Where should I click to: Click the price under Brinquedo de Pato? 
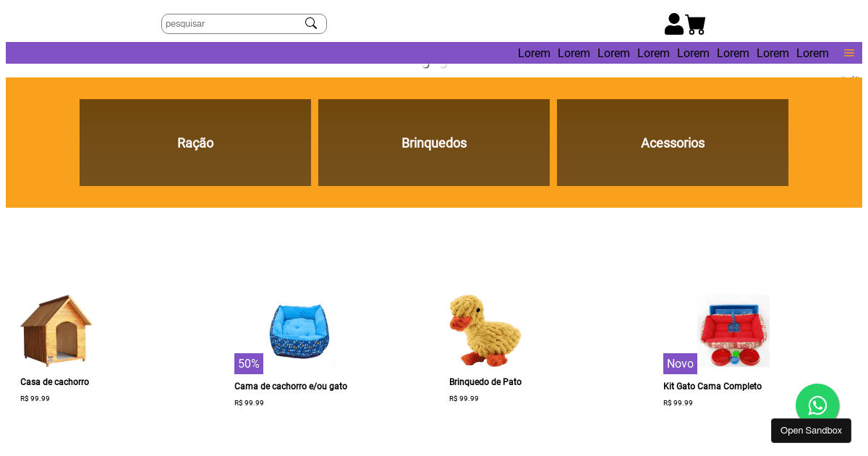click(464, 399)
